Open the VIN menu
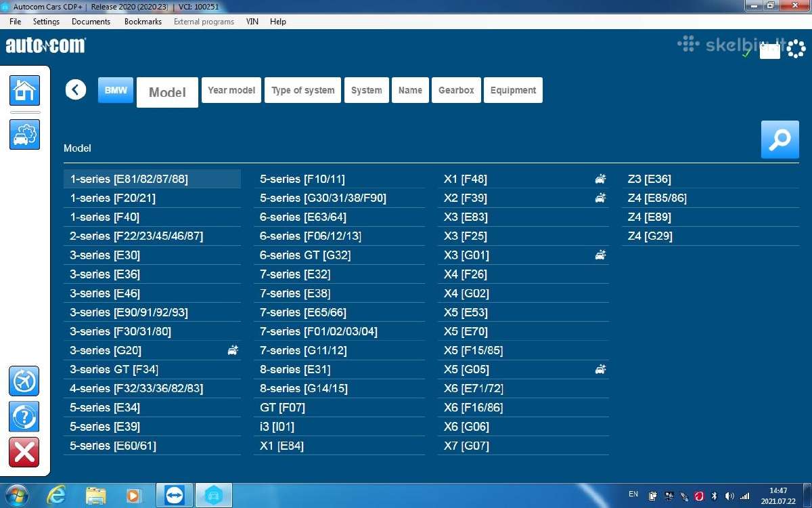Viewport: 812px width, 508px height. coord(252,22)
